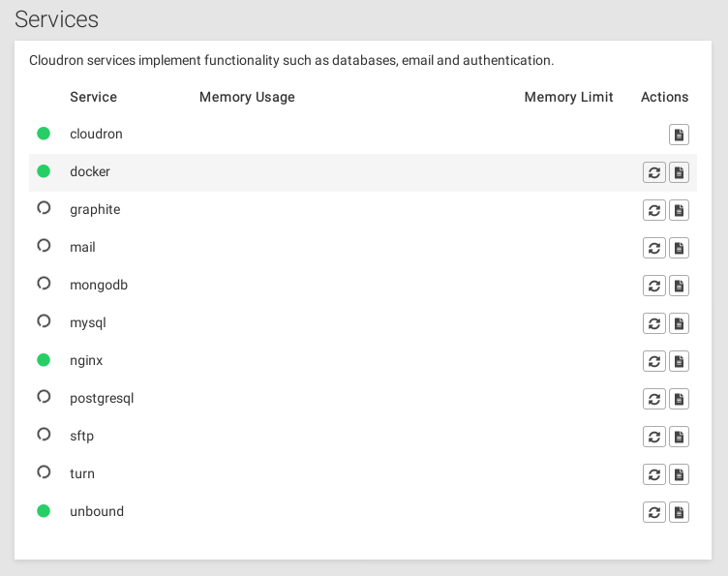Open logs for the cloudron service
This screenshot has width=728, height=576.
click(679, 135)
